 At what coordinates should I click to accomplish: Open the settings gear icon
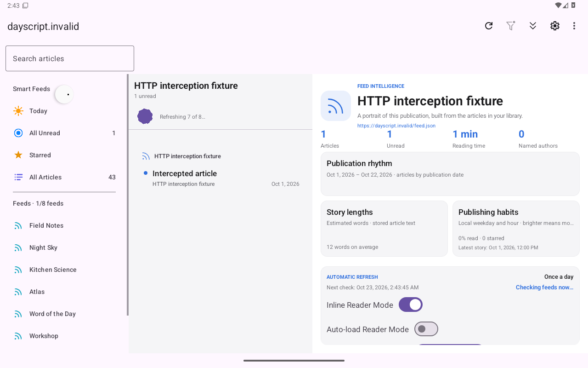[x=555, y=26]
